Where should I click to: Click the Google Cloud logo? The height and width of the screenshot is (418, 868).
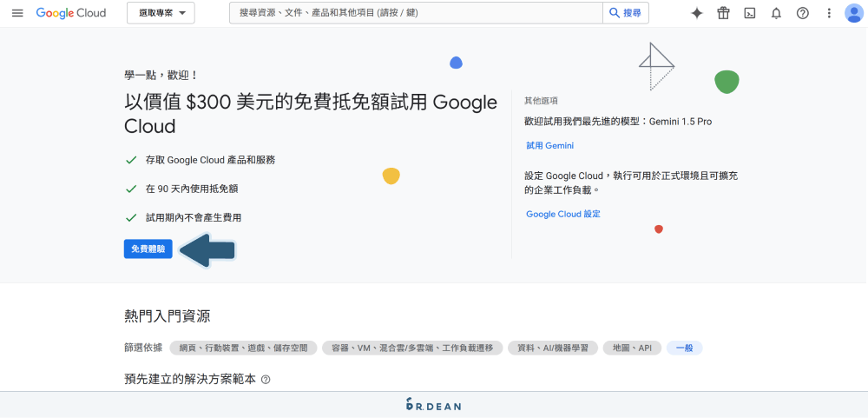[71, 13]
